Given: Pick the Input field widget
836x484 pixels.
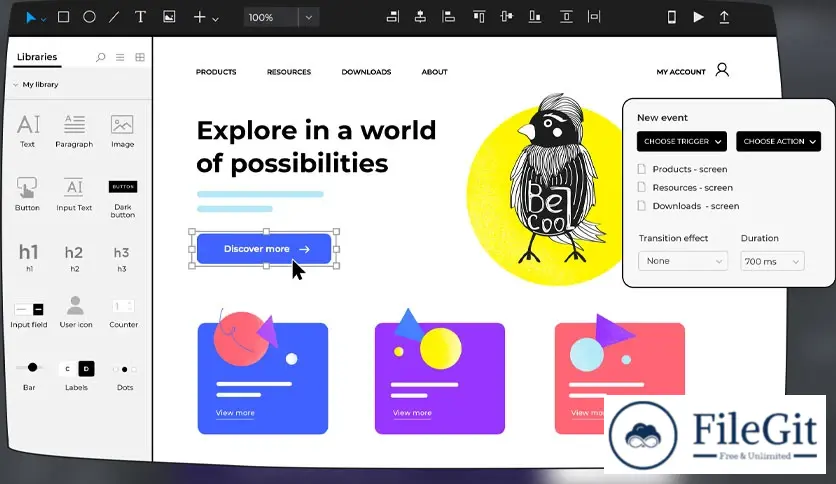Looking at the screenshot, I should (29, 315).
